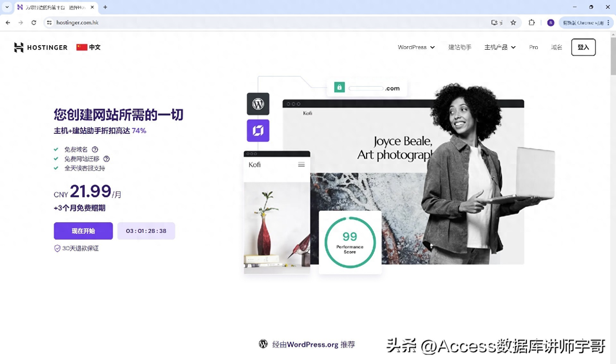Click the free site migration help icon

click(107, 159)
